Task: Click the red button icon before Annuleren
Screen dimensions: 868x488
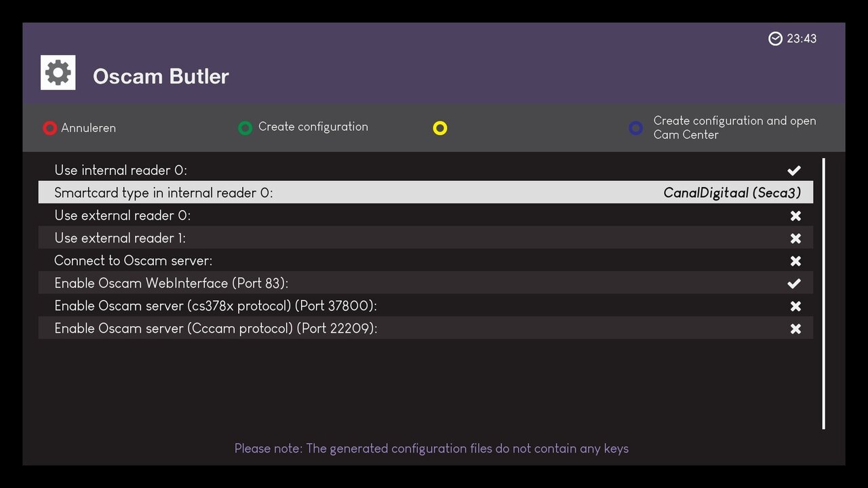Action: [50, 127]
